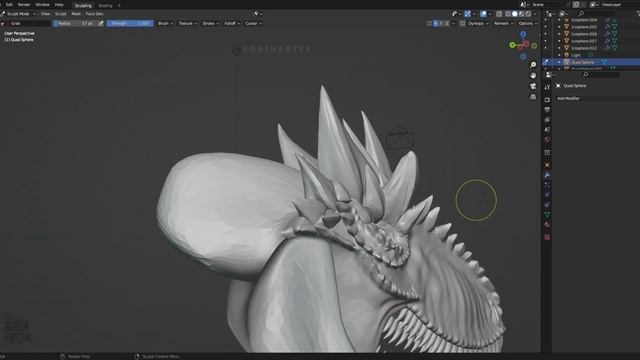The height and width of the screenshot is (360, 640).
Task: Toggle X-ray display in viewport header
Action: pos(499,13)
